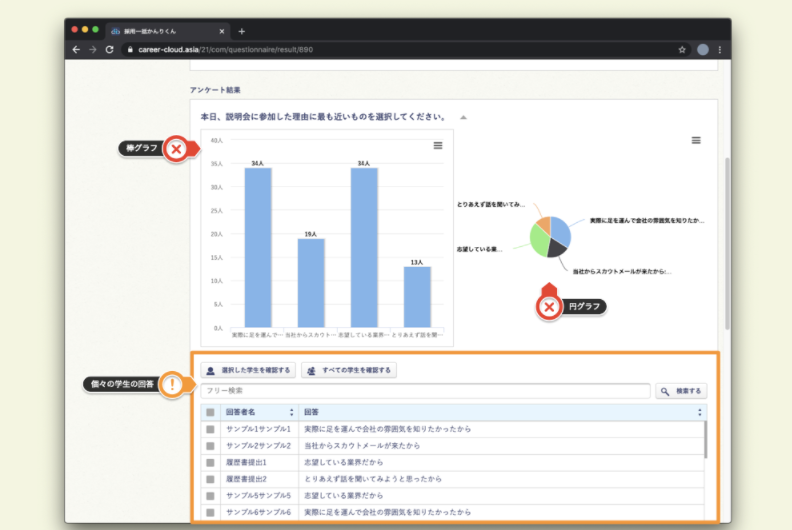
Task: Sort by the 回答者名 column arrows
Action: click(x=291, y=412)
